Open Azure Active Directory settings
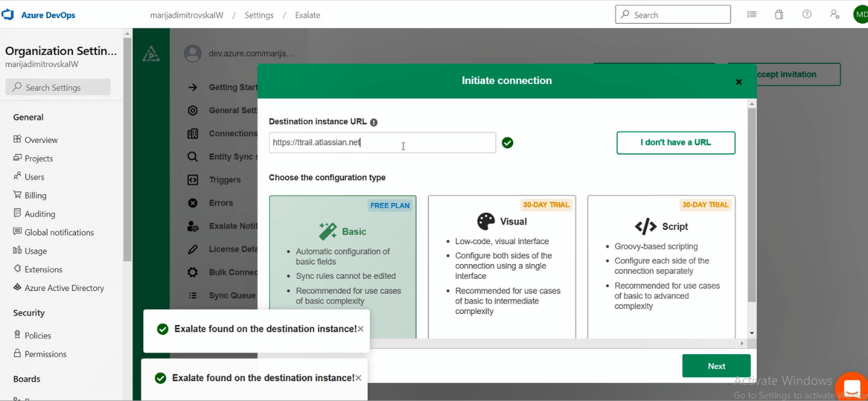Image resolution: width=868 pixels, height=401 pixels. pyautogui.click(x=64, y=288)
